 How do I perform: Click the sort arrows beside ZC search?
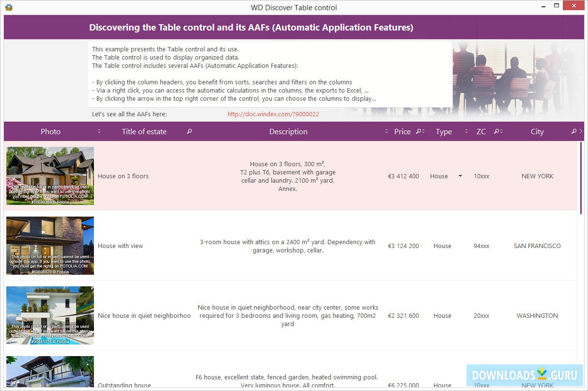pyautogui.click(x=501, y=131)
